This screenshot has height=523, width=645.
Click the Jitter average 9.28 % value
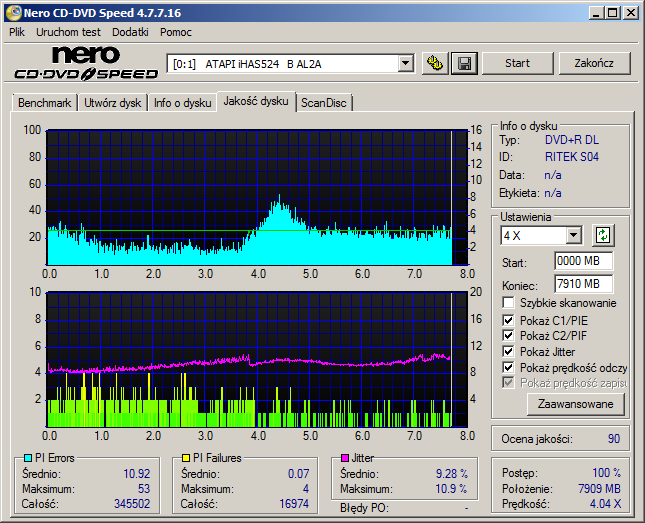[452, 474]
